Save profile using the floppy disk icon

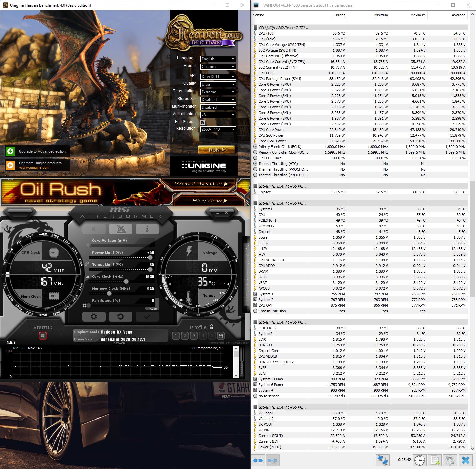tap(221, 336)
